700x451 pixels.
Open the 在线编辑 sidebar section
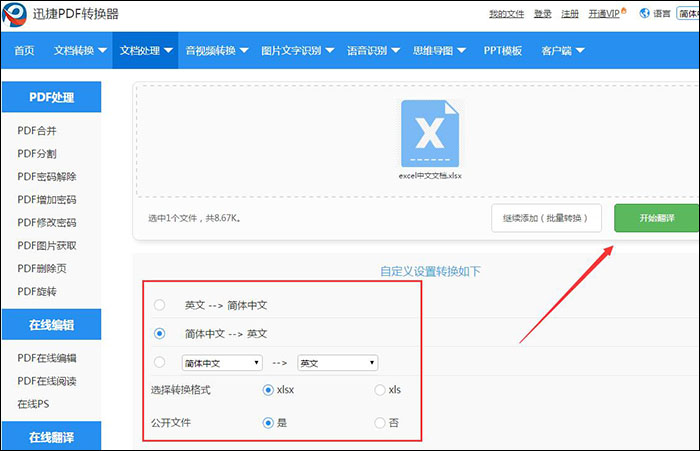tap(51, 325)
